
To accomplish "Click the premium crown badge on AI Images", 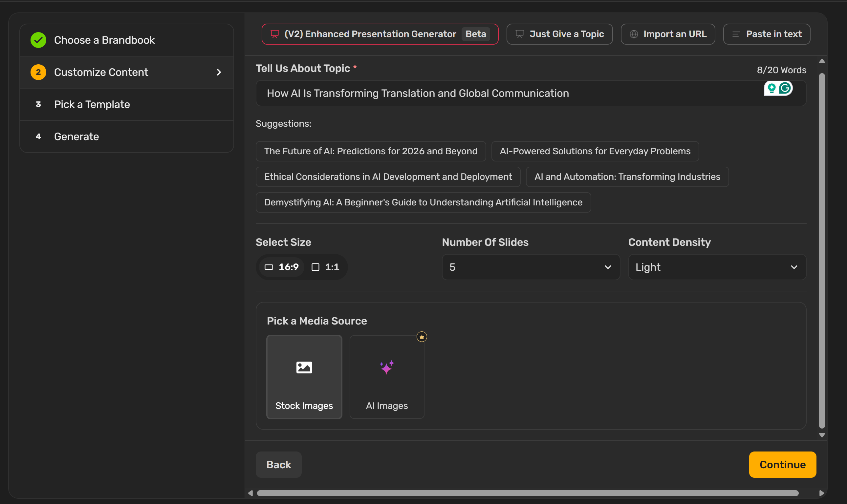I will (x=422, y=337).
